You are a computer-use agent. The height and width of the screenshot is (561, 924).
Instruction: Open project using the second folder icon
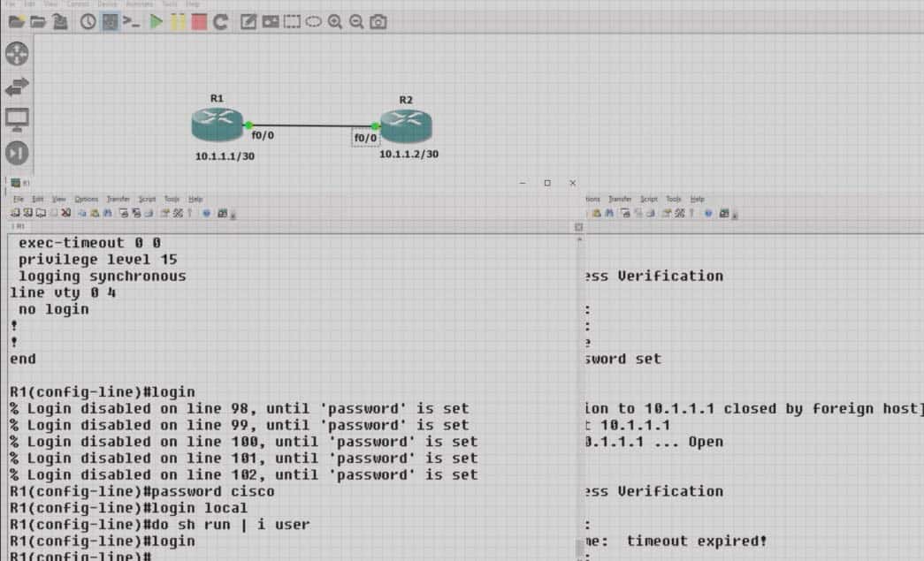38,22
